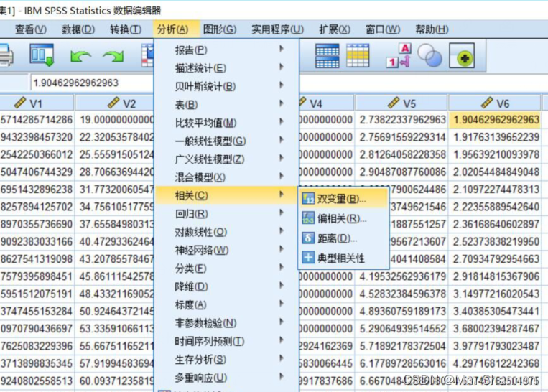The image size is (548, 392).
Task: Select the cell 5.71892178372504
Action: point(401,346)
